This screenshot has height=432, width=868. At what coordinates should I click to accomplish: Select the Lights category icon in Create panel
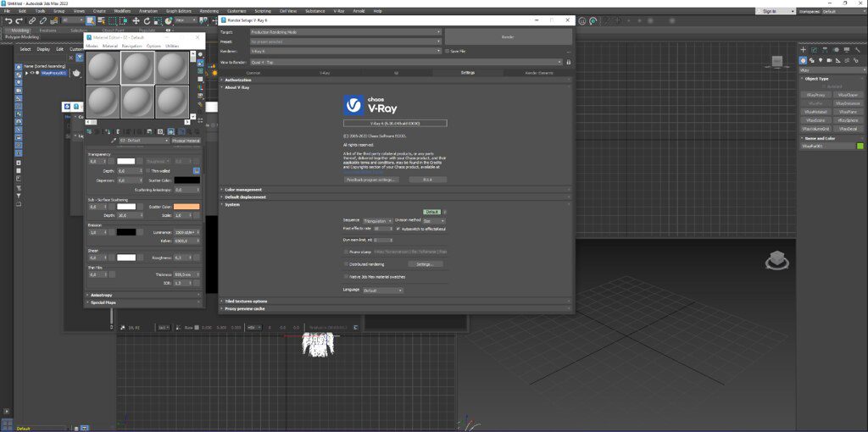click(821, 60)
